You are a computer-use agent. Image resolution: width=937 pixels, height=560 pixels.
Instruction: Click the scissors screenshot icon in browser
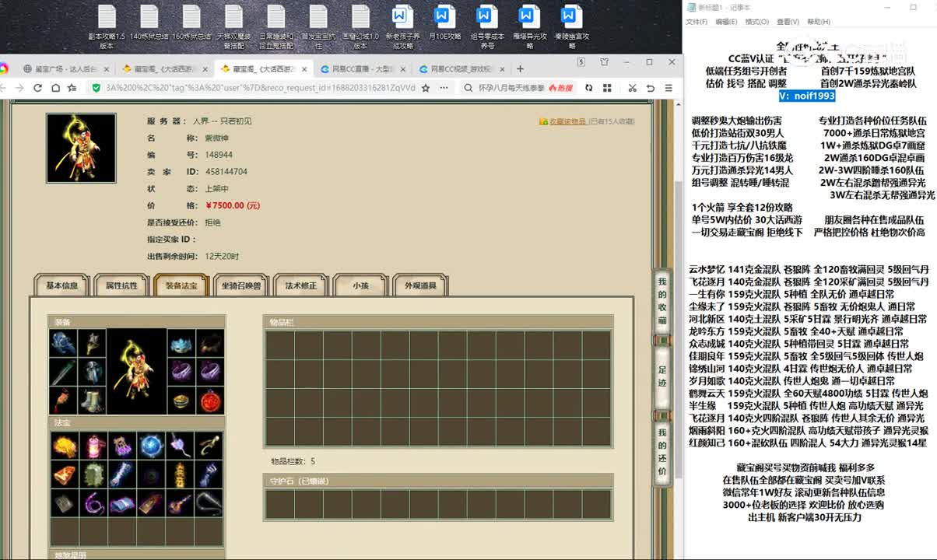coord(633,88)
